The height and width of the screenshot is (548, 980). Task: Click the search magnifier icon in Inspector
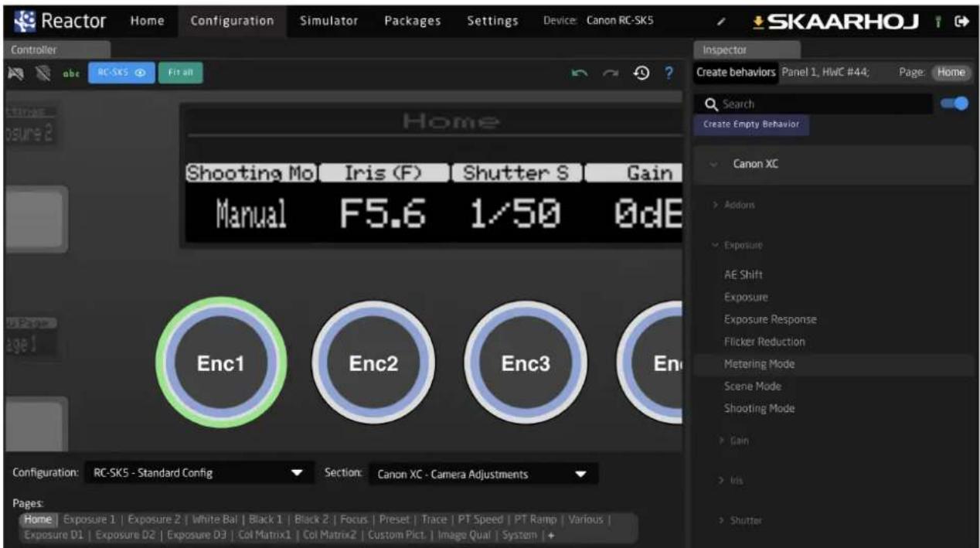coord(711,104)
